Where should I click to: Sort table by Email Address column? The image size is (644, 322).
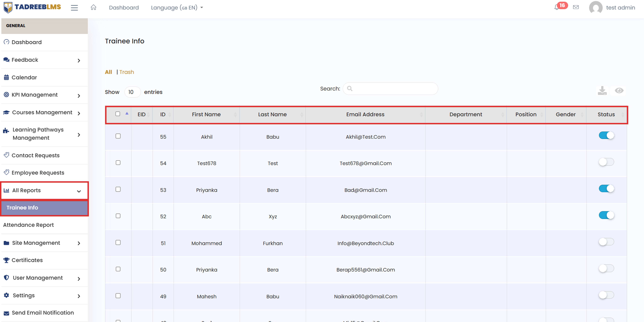point(365,114)
